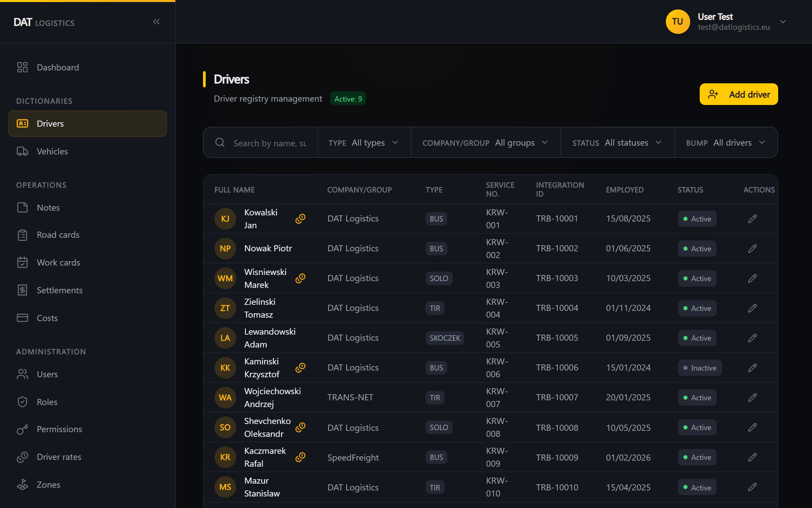Viewport: 812px width, 508px height.
Task: Edit Shevchenko Oleksandr's record
Action: click(752, 427)
